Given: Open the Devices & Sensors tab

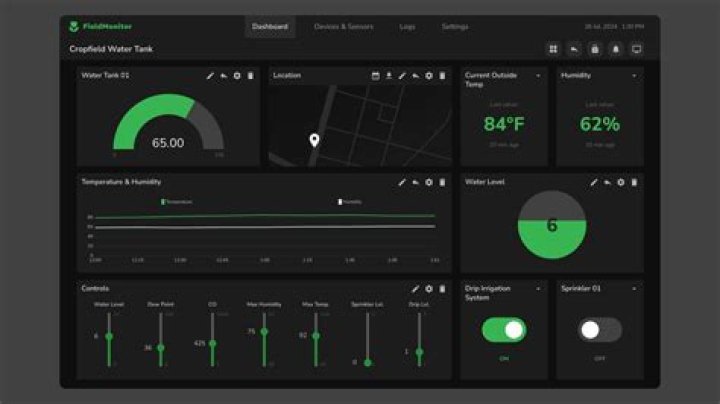Looking at the screenshot, I should click(x=343, y=27).
